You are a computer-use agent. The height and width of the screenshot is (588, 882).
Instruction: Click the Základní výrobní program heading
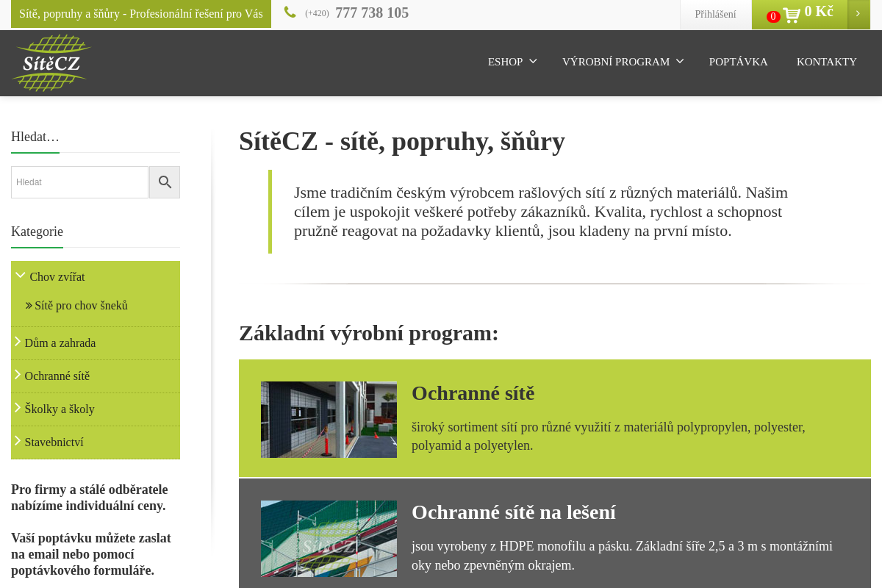[x=369, y=333]
